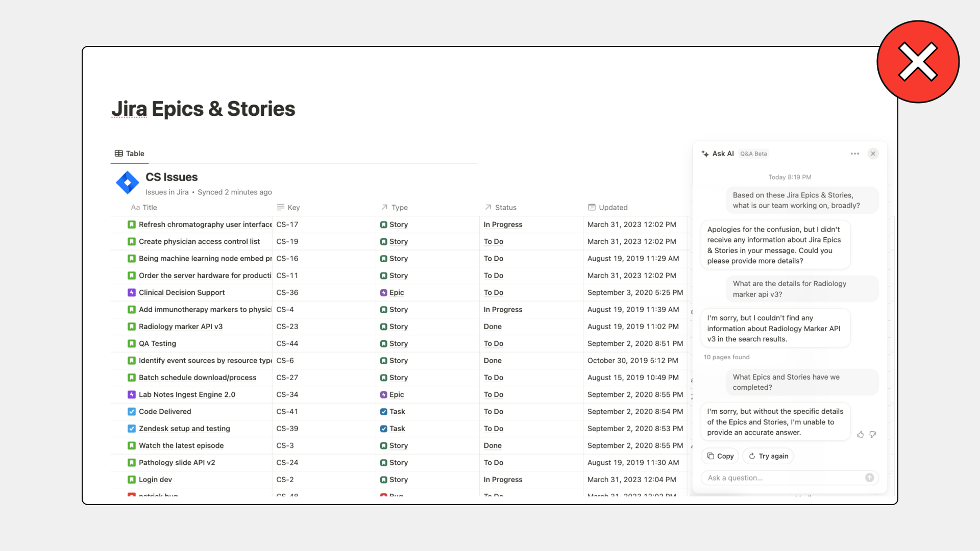The height and width of the screenshot is (551, 980).
Task: Click the thumbs down feedback icon
Action: click(873, 434)
